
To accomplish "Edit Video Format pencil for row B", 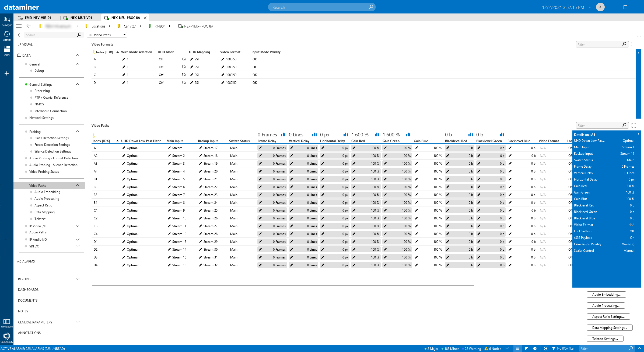I will click(223, 67).
